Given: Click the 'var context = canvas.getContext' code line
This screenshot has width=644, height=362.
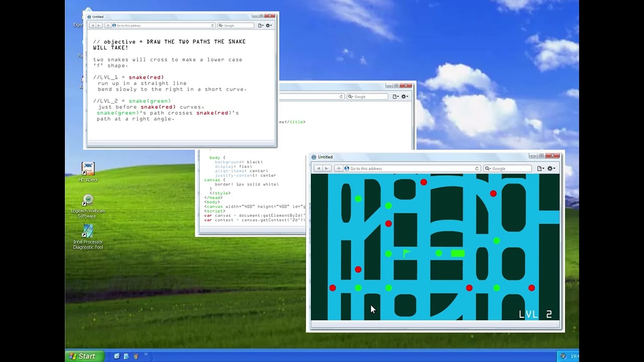Looking at the screenshot, I should [x=254, y=220].
